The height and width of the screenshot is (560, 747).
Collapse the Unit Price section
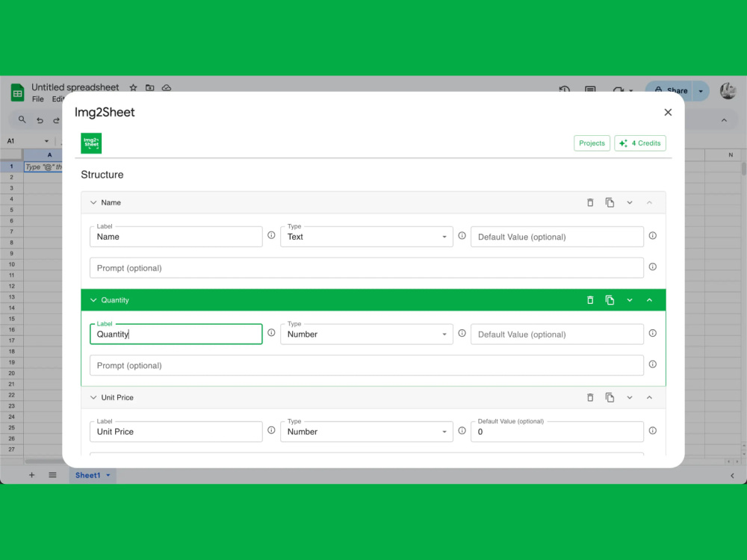click(x=93, y=398)
